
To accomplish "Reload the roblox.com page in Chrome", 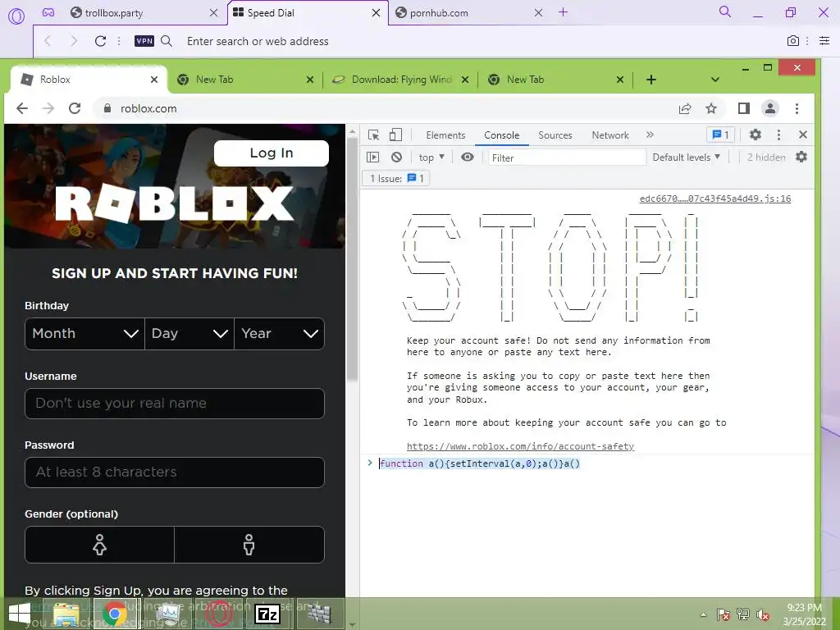I will (x=75, y=108).
